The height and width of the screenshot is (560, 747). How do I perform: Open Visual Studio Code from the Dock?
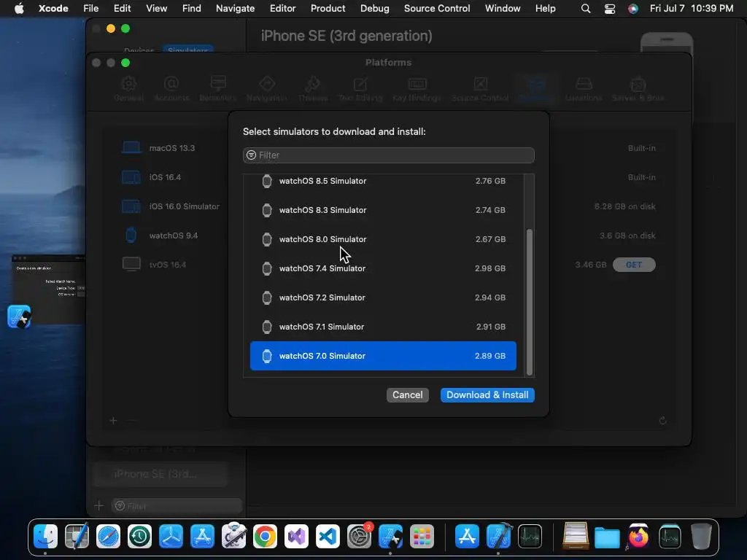328,536
